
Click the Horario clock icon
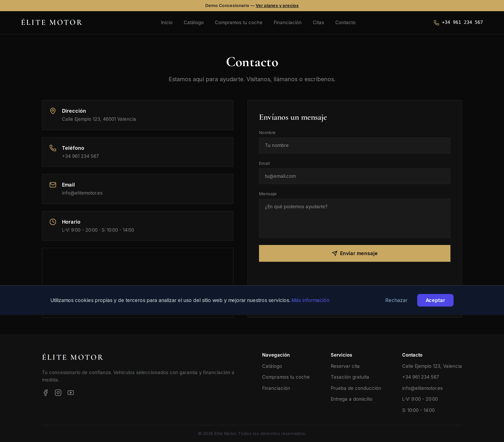(x=53, y=222)
